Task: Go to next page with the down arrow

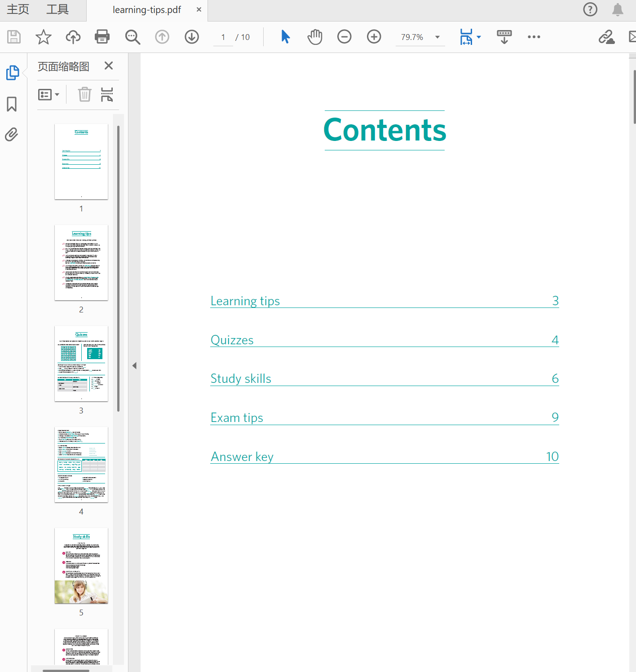Action: pos(192,37)
